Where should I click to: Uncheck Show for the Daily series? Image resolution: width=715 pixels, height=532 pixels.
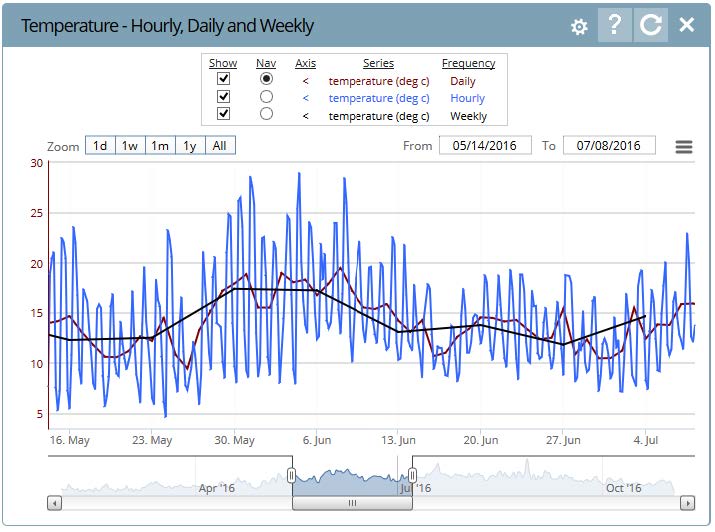[224, 79]
